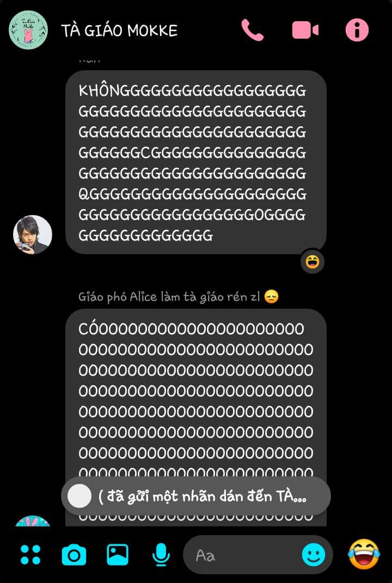Viewport: 392px width, 583px height.
Task: Tap the Giáo phó Alice sender name label
Action: point(169,297)
